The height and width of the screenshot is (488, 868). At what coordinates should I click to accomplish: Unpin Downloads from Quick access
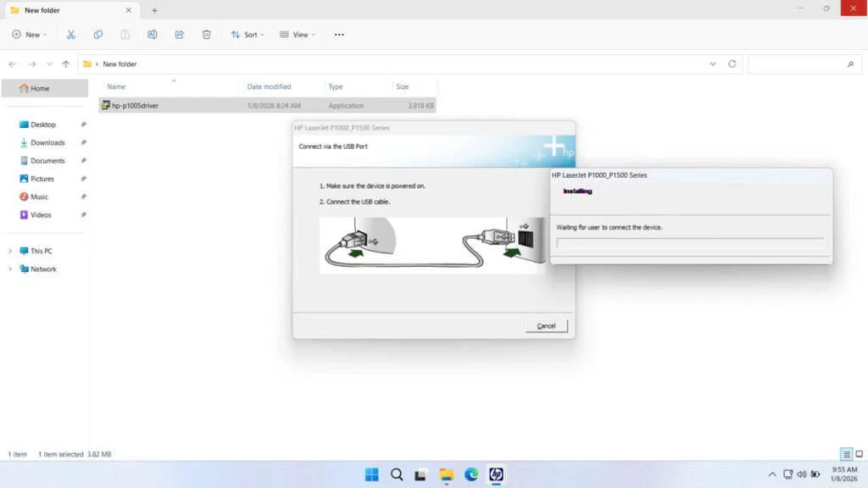(82, 142)
